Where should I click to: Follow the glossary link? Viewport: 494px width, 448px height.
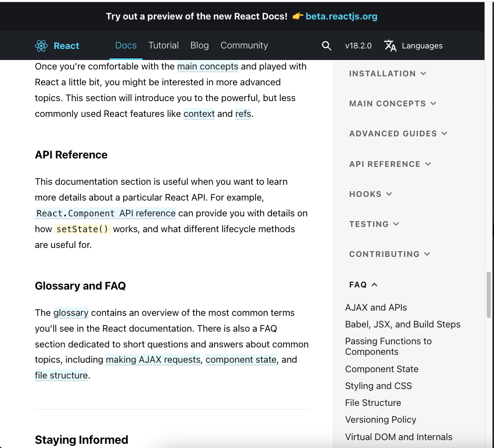[x=70, y=313]
